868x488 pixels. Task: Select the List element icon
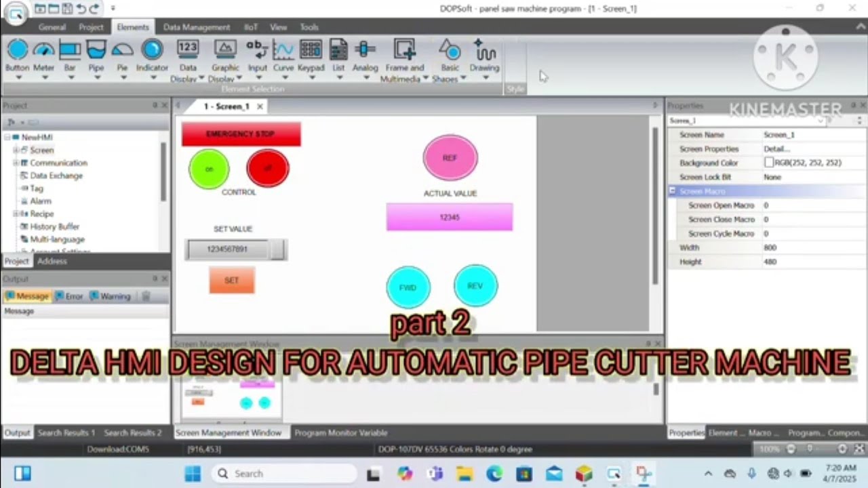338,49
